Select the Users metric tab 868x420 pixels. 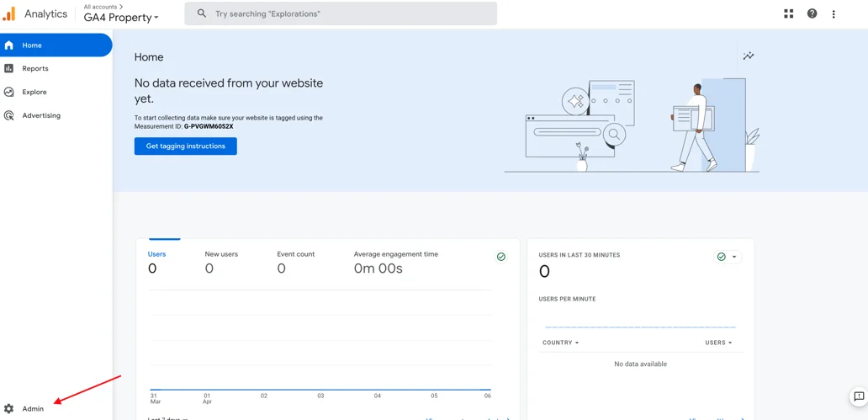[156, 262]
